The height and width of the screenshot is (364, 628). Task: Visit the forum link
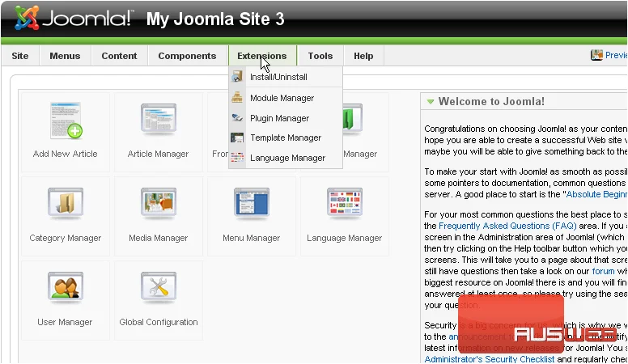(603, 271)
